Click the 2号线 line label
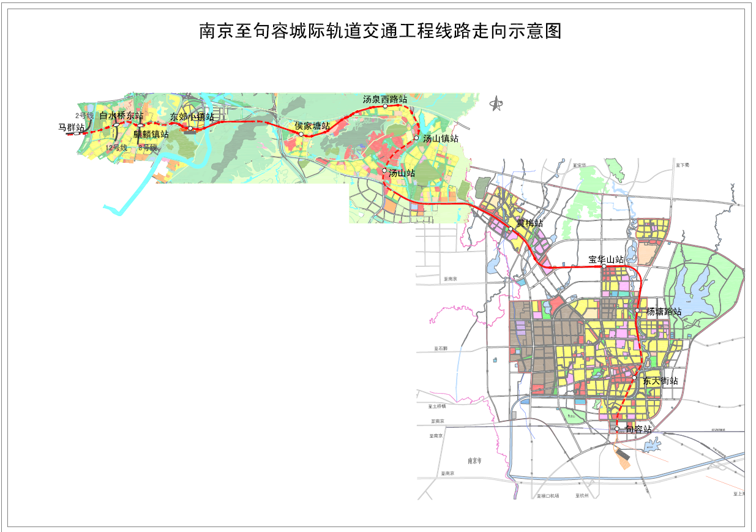The height and width of the screenshot is (532, 756). click(84, 115)
